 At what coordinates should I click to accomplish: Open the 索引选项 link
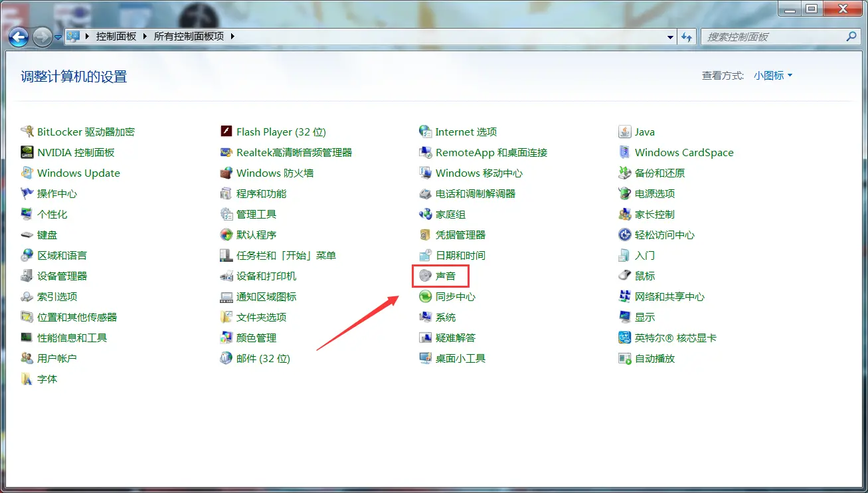click(x=57, y=296)
